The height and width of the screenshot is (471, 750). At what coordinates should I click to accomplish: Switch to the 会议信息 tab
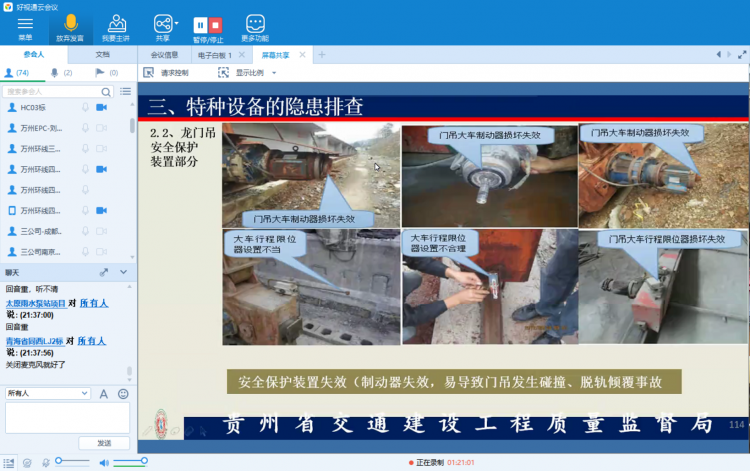tap(164, 55)
